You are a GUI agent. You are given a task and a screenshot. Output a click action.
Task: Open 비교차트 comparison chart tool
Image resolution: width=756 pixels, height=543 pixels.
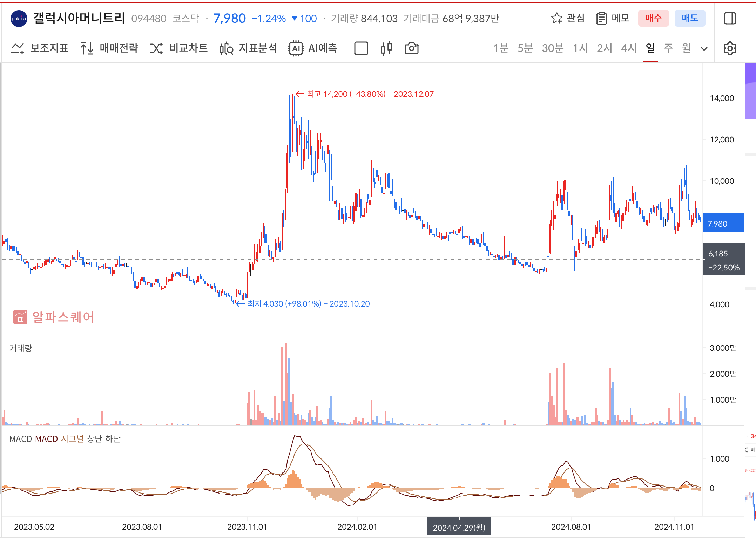coord(179,48)
